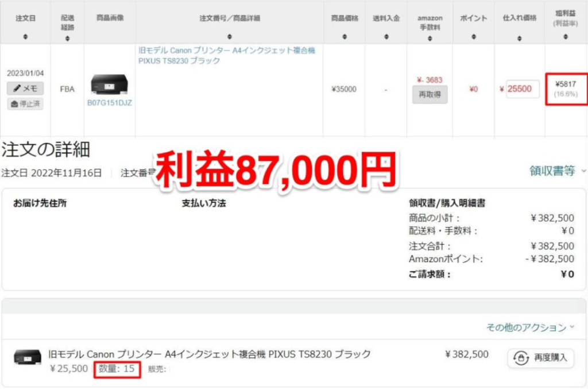The image size is (588, 389).
Task: Click the printer thumbnail in order details
Action: (x=28, y=357)
